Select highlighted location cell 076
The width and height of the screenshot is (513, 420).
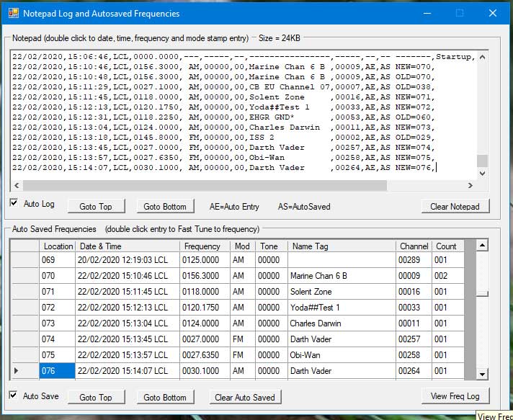click(57, 371)
